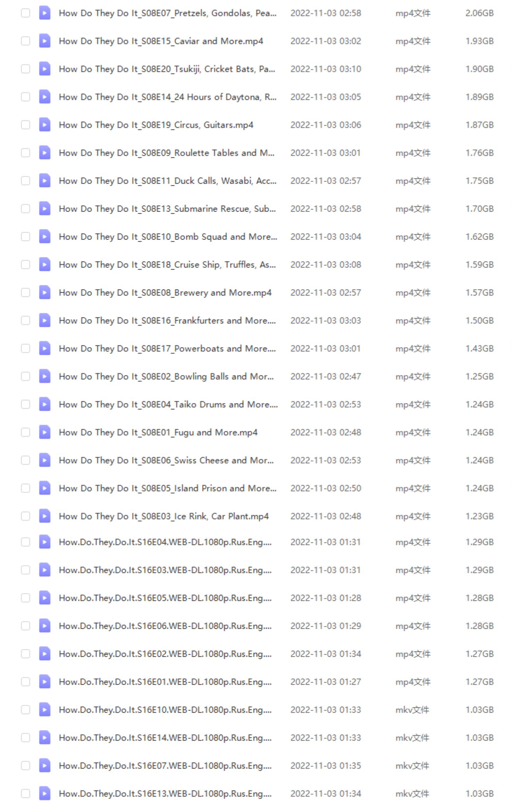The height and width of the screenshot is (812, 525).
Task: Click the 1.23GB size value
Action: pyautogui.click(x=479, y=517)
